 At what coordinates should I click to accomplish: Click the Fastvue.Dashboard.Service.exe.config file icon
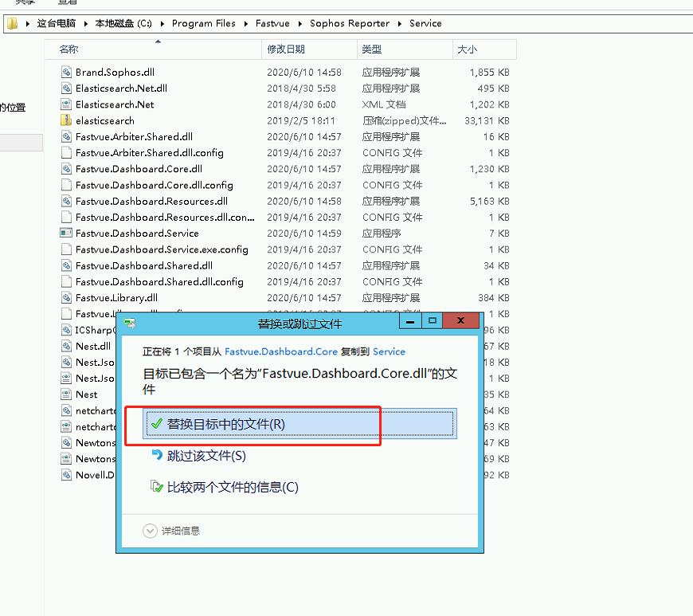[x=66, y=249]
